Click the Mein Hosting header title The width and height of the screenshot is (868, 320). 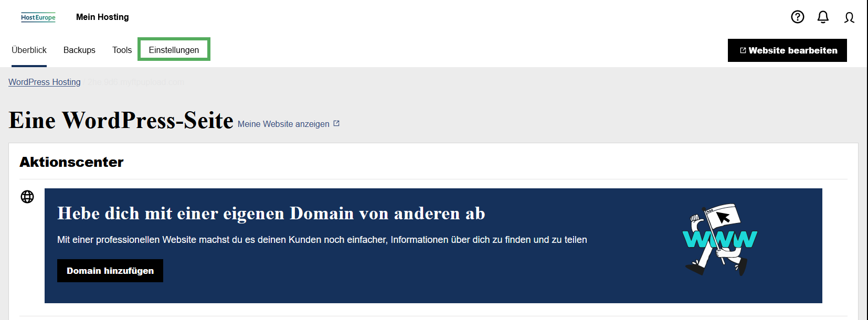tap(102, 17)
